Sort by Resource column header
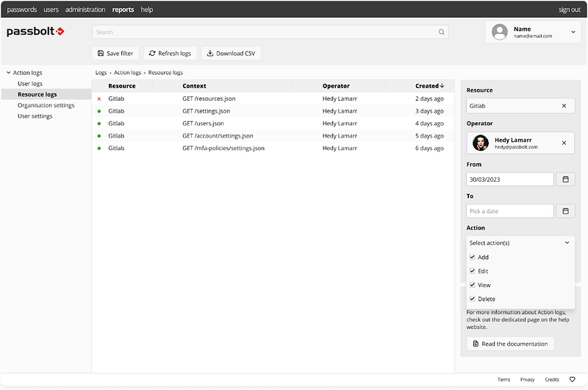588x390 pixels. click(x=122, y=86)
